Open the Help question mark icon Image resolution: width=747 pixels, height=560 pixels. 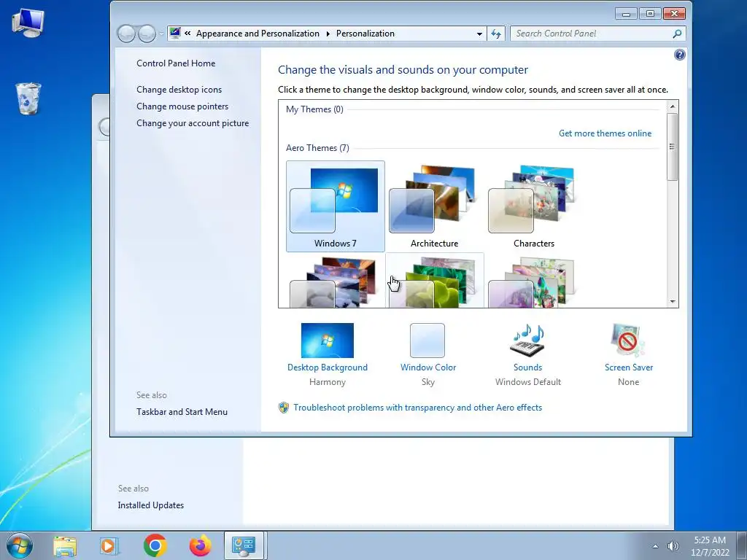click(680, 55)
